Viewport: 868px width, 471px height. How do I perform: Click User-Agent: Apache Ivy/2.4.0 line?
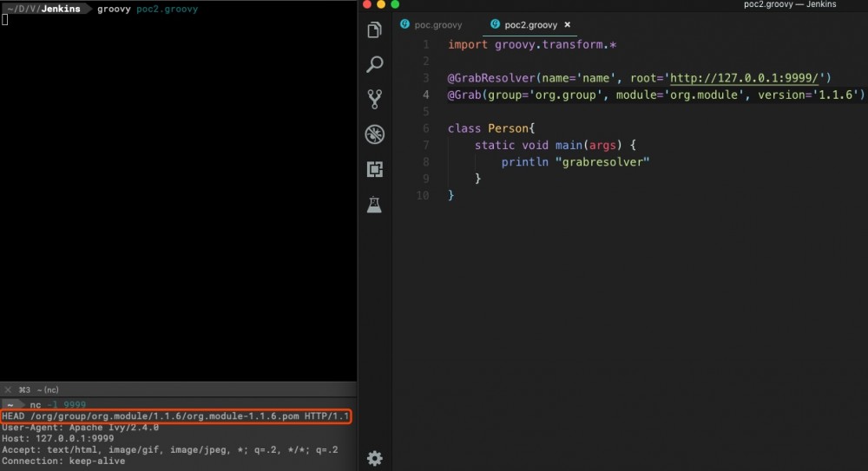click(x=80, y=428)
